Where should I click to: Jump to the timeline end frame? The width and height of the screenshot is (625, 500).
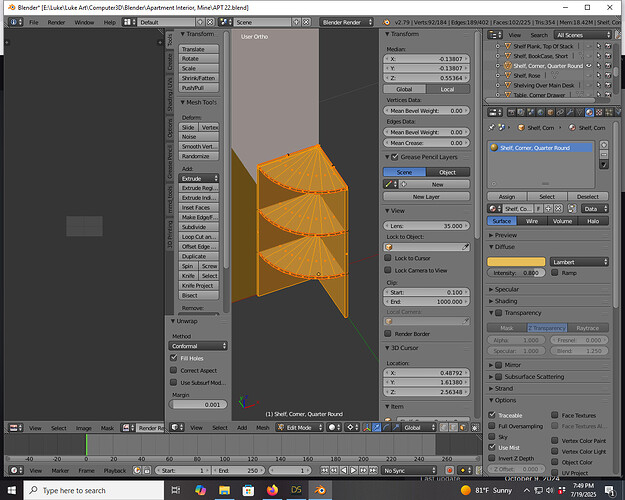373,470
